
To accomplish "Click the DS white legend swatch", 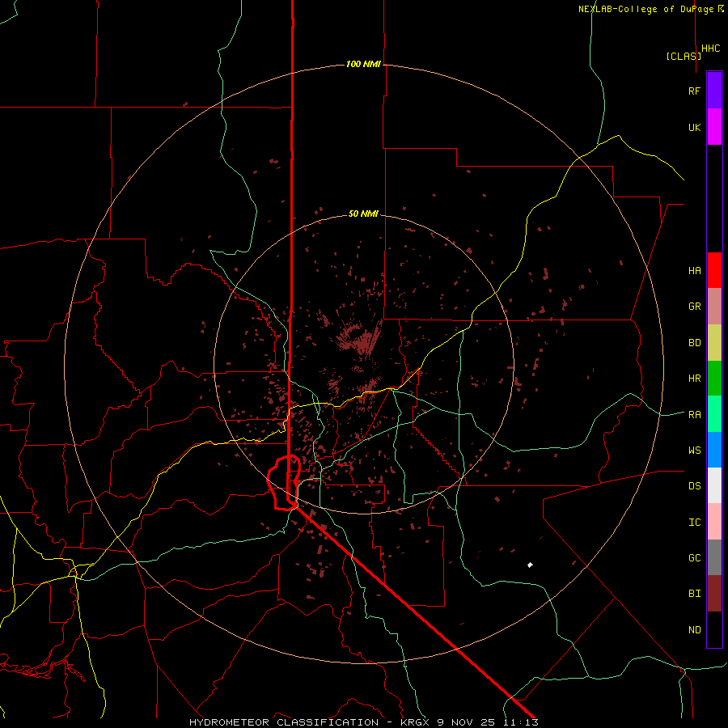I will coord(714,485).
